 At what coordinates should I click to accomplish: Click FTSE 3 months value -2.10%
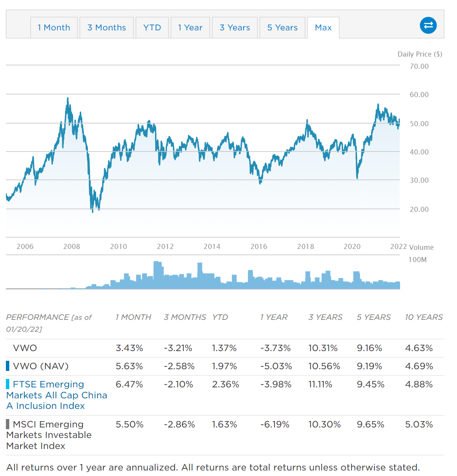coord(178,384)
